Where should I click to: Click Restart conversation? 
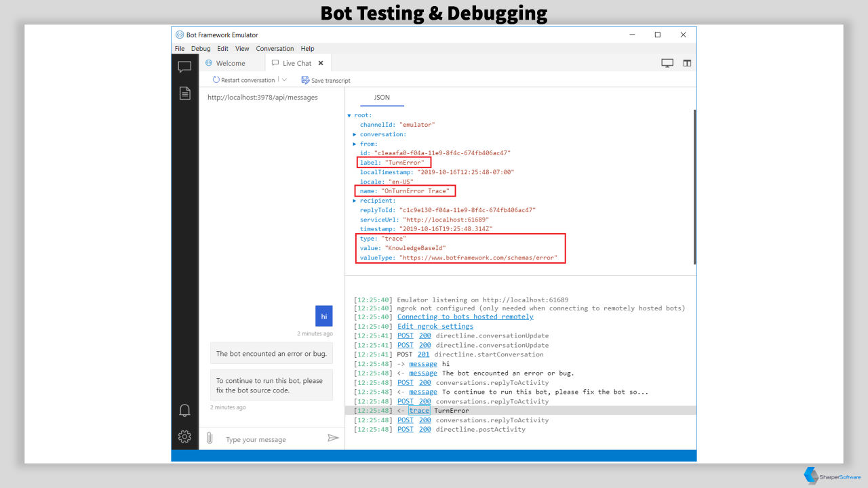tap(243, 80)
